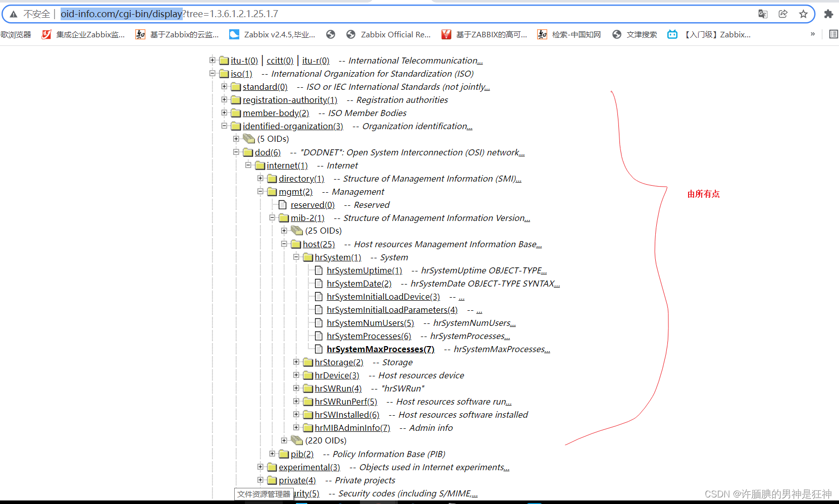Open the 基于ZABBIX的高可... bookmark
Viewport: 839px width, 504px height.
click(x=484, y=34)
